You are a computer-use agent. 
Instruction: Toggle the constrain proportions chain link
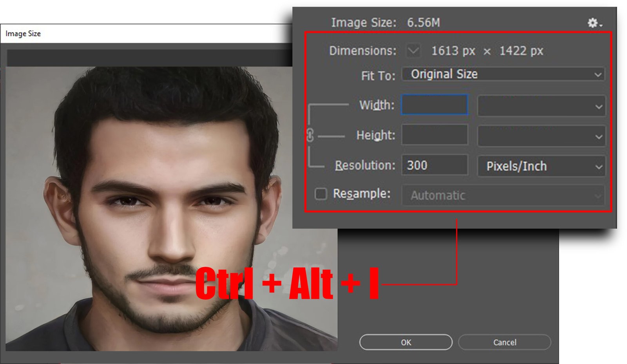310,135
